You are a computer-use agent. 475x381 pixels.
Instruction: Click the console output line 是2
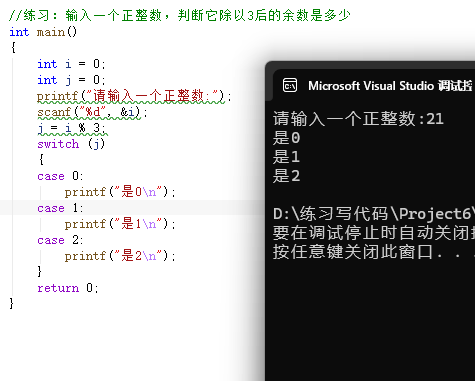pos(286,176)
